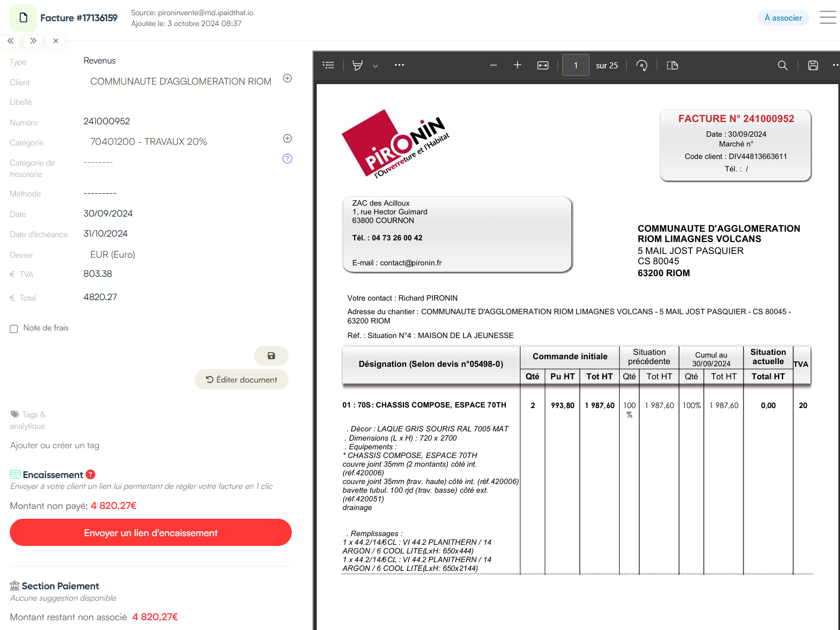Image resolution: width=840 pixels, height=630 pixels.
Task: Open highlight tool options dropdown arrow
Action: tap(375, 66)
